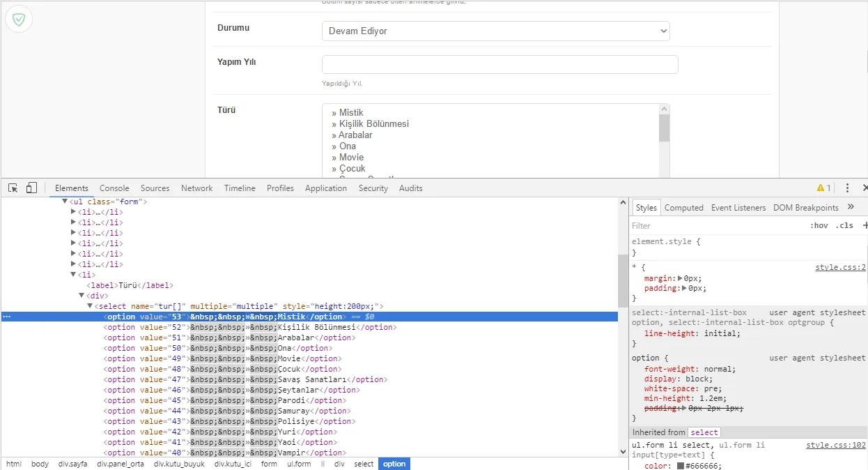Screen dimensions: 868x470
Task: Click the #666666 color swatch
Action: tap(681, 466)
